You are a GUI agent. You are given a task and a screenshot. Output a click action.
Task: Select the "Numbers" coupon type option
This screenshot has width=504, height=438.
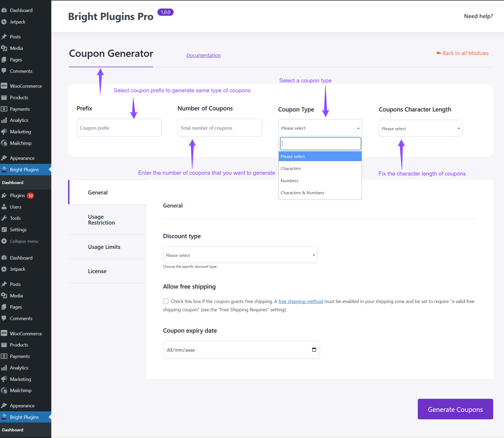pos(289,181)
